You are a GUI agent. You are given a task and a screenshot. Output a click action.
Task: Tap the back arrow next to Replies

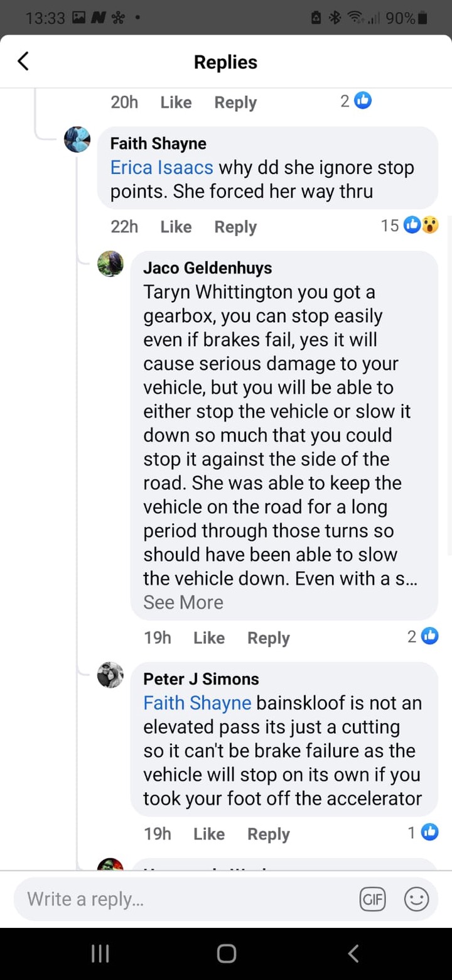tap(23, 62)
